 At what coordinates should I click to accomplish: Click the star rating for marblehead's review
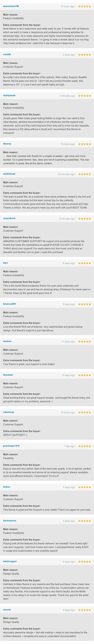tap(84, 174)
